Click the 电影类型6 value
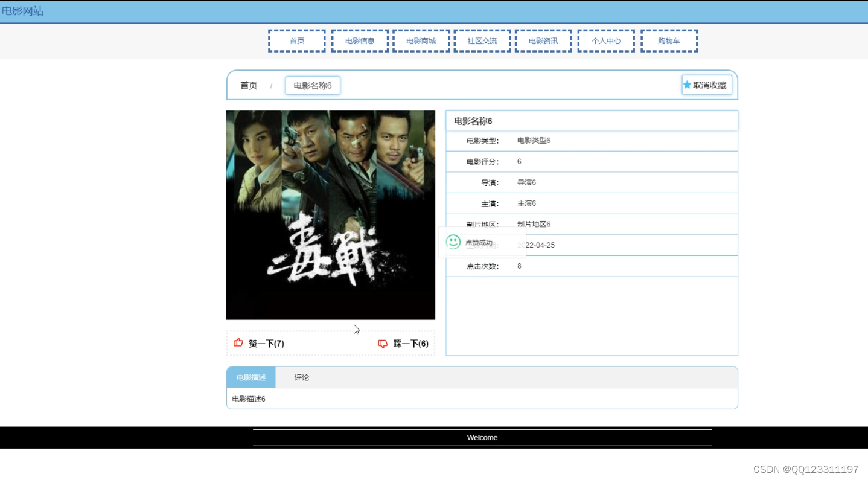The width and height of the screenshot is (868, 480). click(x=534, y=141)
